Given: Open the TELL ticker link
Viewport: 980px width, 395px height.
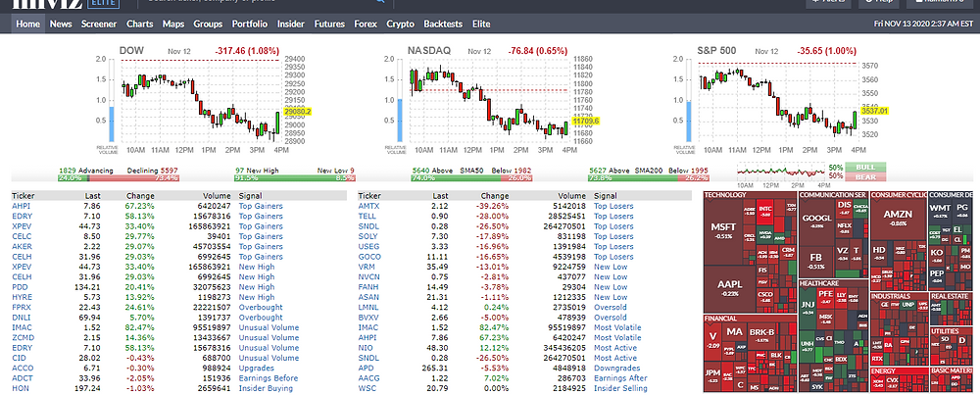Looking at the screenshot, I should pyautogui.click(x=367, y=216).
